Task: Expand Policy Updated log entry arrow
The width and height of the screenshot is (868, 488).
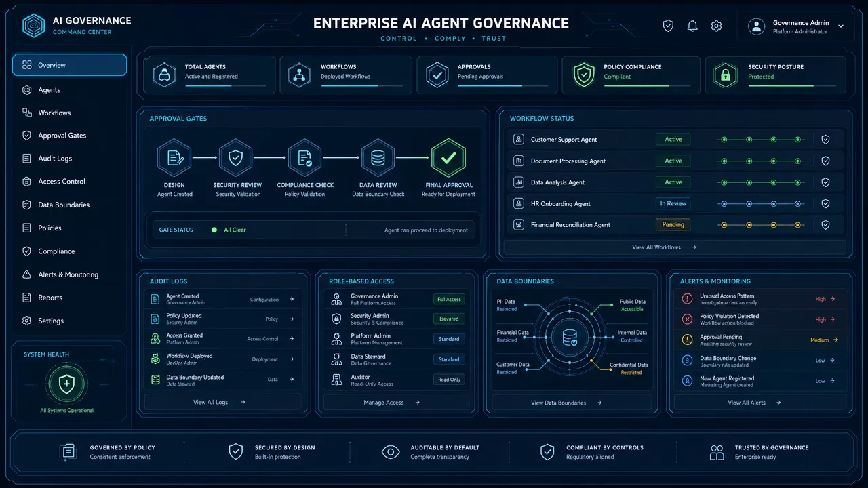Action: coord(292,319)
